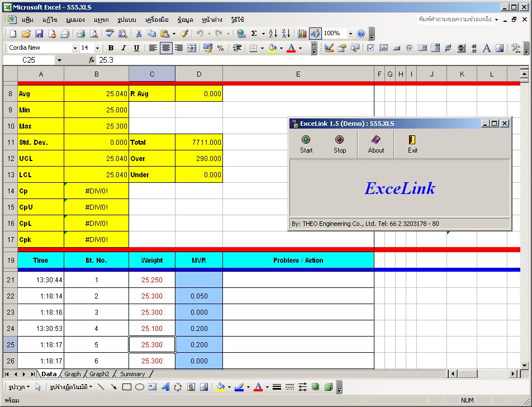Viewport: 532px width, 407px height.
Task: Sort descending Z to A
Action: point(286,34)
